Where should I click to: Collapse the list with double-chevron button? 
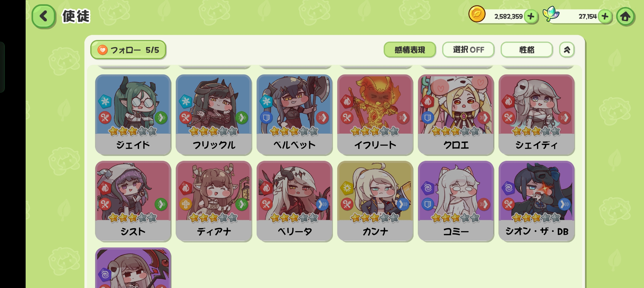(567, 50)
